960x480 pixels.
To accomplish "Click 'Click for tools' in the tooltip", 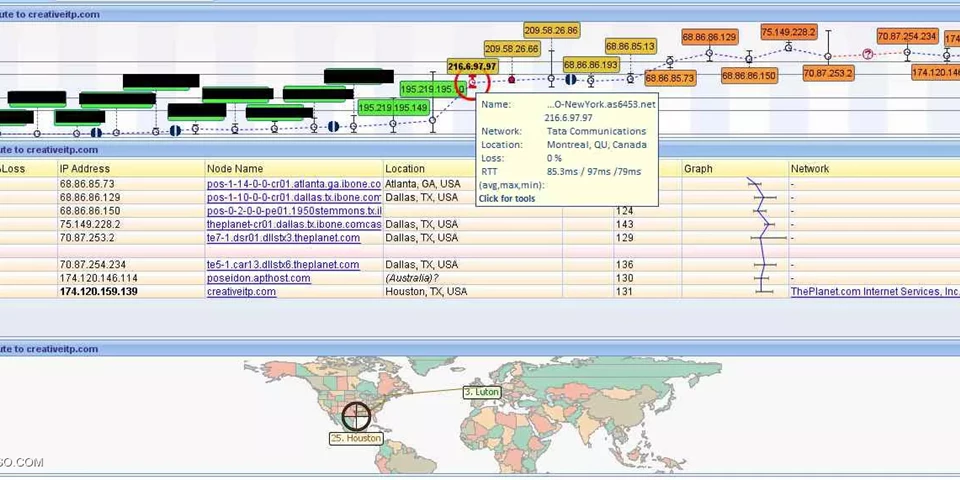I will pyautogui.click(x=506, y=198).
